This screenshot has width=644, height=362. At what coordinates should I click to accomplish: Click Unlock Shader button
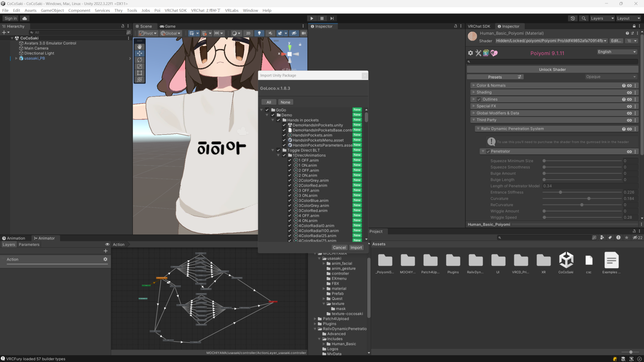pos(552,69)
